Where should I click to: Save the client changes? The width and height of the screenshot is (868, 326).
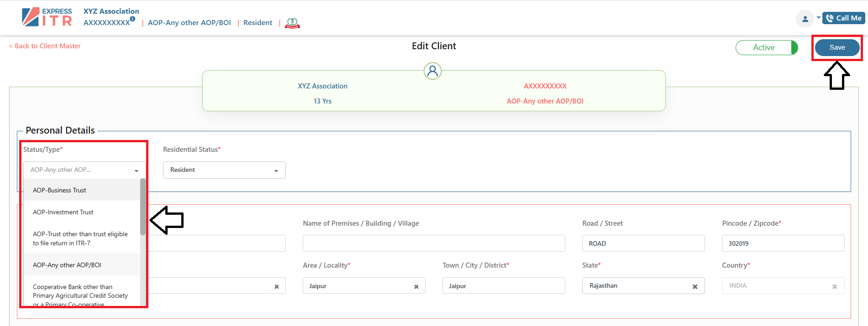(x=837, y=47)
